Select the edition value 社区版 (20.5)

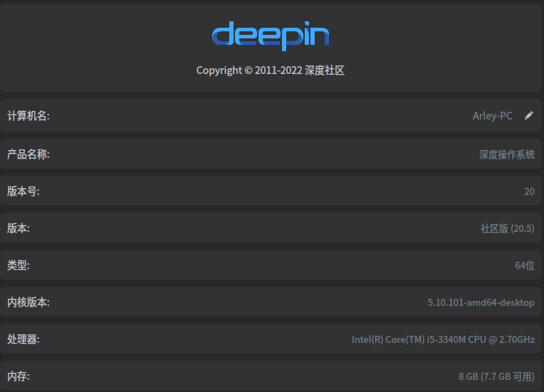pyautogui.click(x=507, y=229)
